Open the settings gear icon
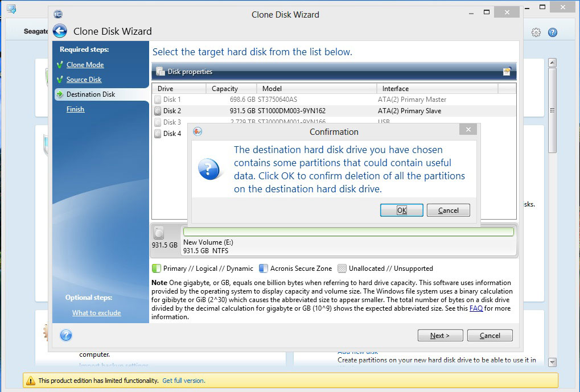The width and height of the screenshot is (580, 392). click(x=536, y=32)
